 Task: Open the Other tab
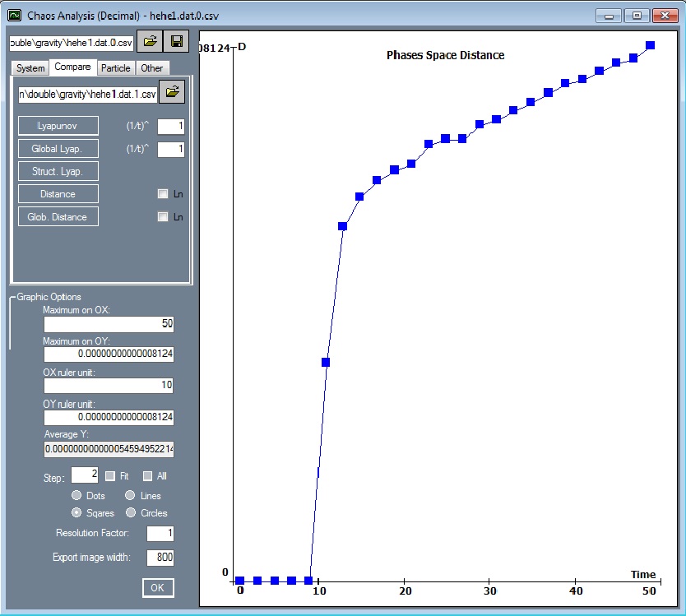151,67
